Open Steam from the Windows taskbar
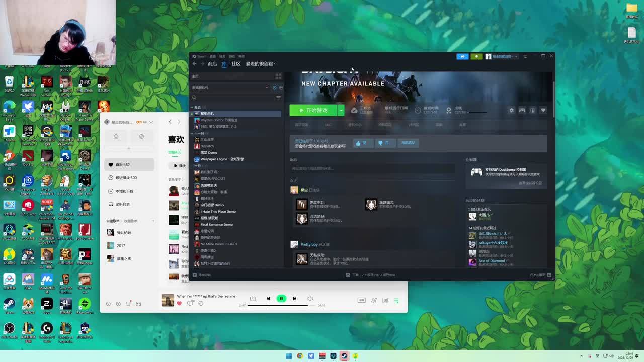This screenshot has width=644, height=362. 344,356
